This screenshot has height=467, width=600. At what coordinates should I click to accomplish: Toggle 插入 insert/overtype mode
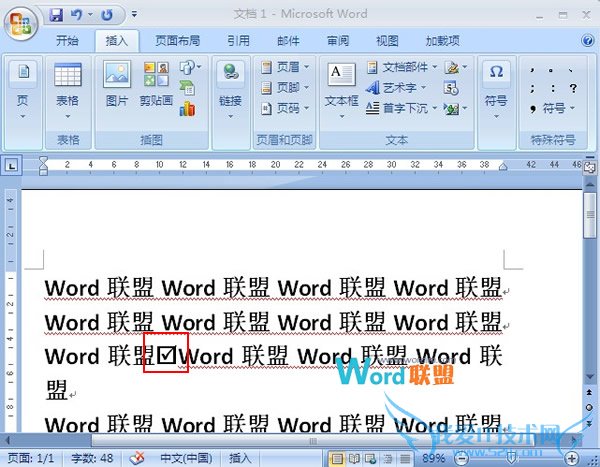point(240,458)
